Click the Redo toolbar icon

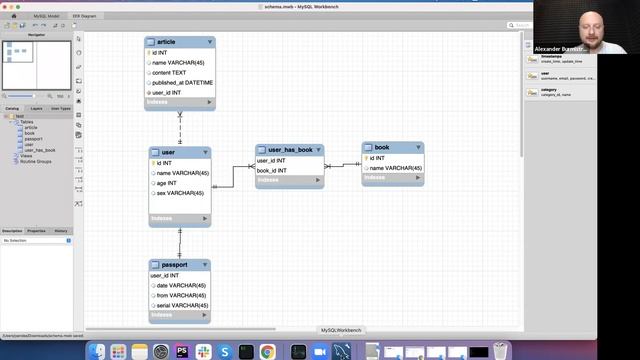coord(43,25)
